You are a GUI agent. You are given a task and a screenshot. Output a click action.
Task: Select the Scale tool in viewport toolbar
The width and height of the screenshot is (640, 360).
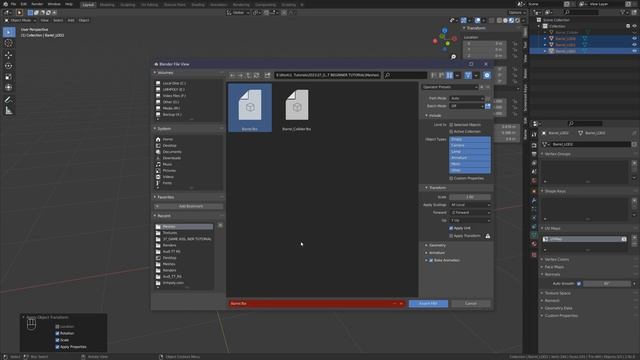[9, 77]
